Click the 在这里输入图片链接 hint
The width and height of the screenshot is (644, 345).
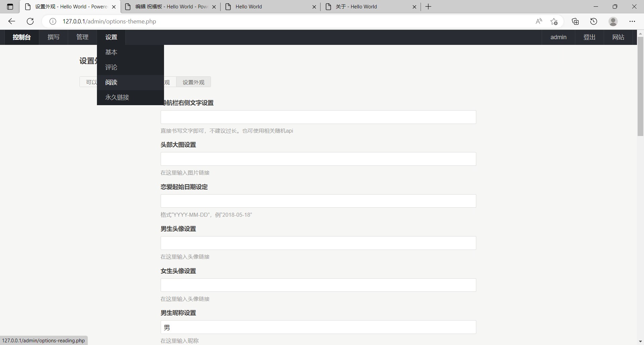[x=185, y=173]
